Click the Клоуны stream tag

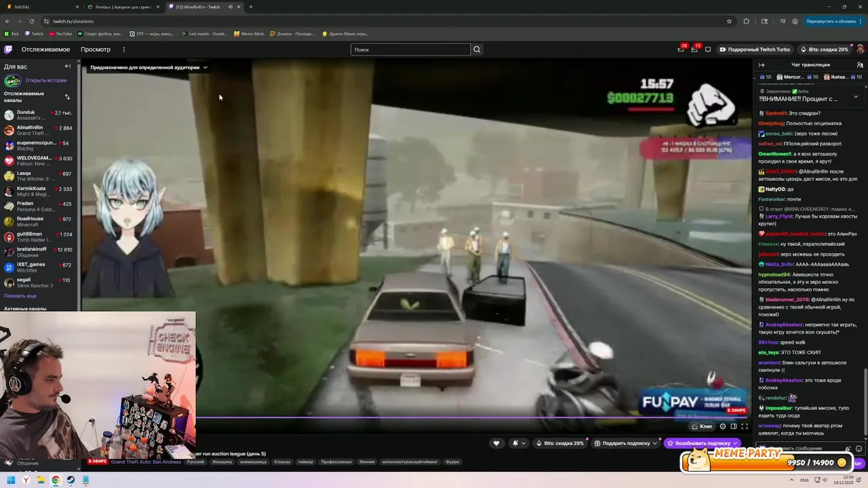282,462
